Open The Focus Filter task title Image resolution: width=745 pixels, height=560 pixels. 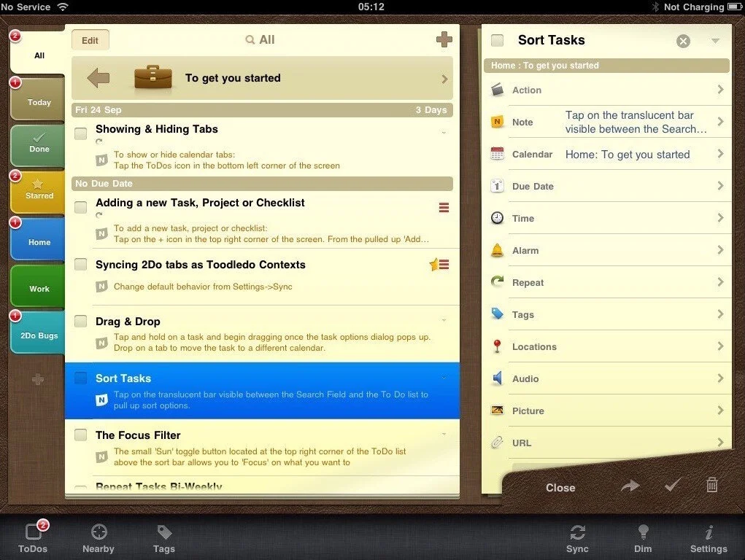pyautogui.click(x=138, y=435)
